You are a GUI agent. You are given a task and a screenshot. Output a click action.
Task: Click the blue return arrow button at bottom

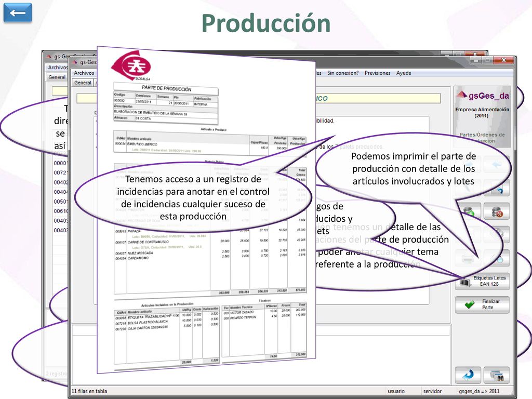click(468, 375)
